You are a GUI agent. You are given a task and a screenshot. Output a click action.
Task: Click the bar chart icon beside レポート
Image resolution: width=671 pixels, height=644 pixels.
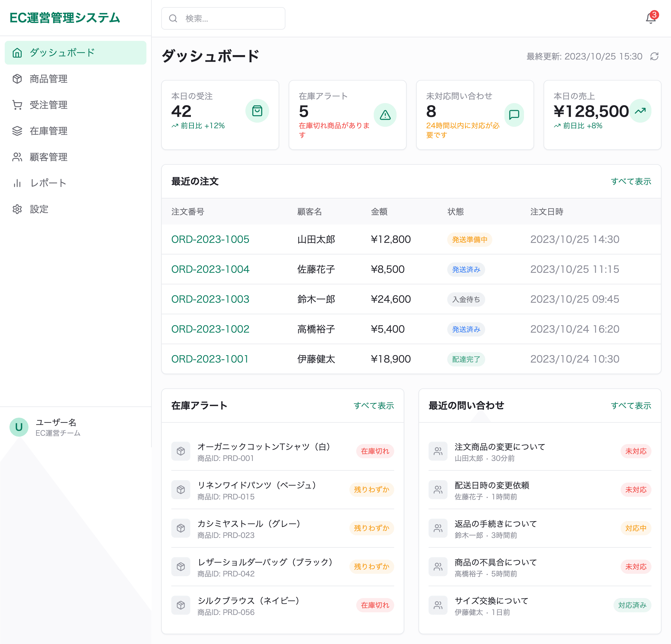(17, 183)
